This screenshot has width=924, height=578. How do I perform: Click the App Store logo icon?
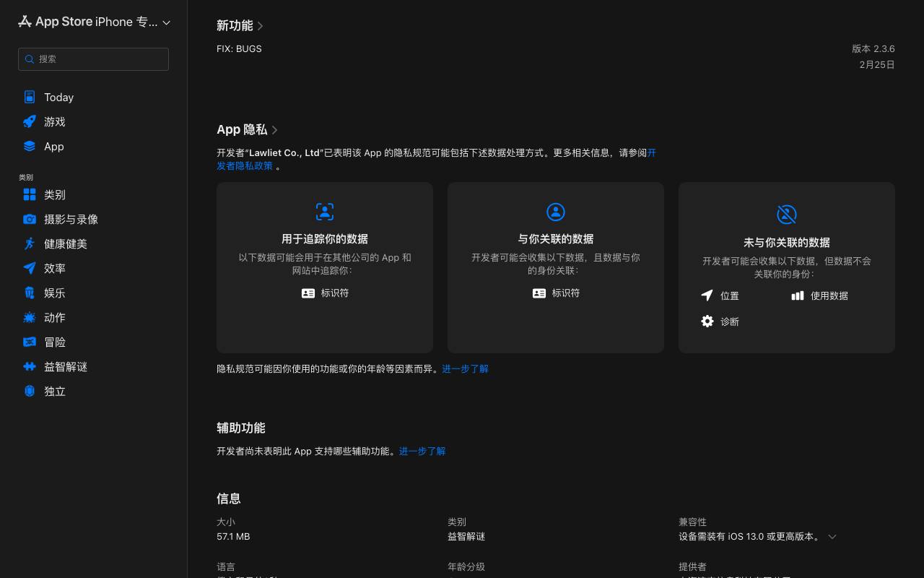coord(25,22)
